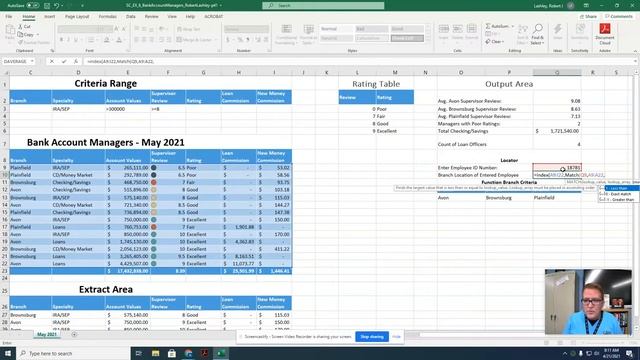Toggle the AutoSave switch
The image size is (640, 360).
pos(33,6)
